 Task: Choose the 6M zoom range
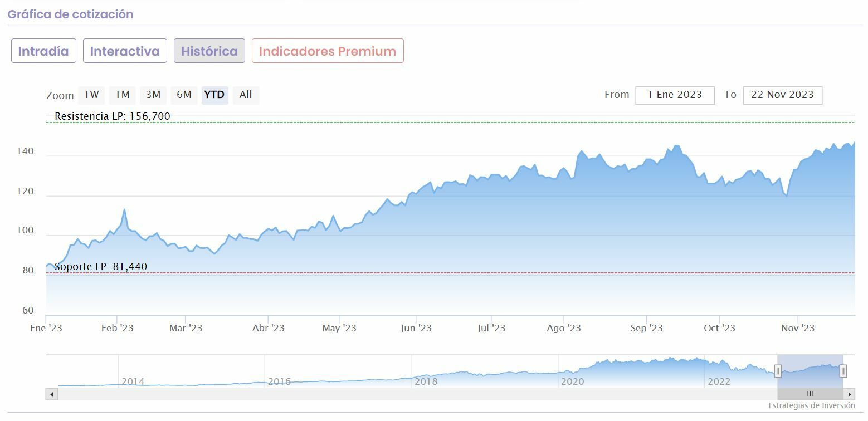(184, 95)
